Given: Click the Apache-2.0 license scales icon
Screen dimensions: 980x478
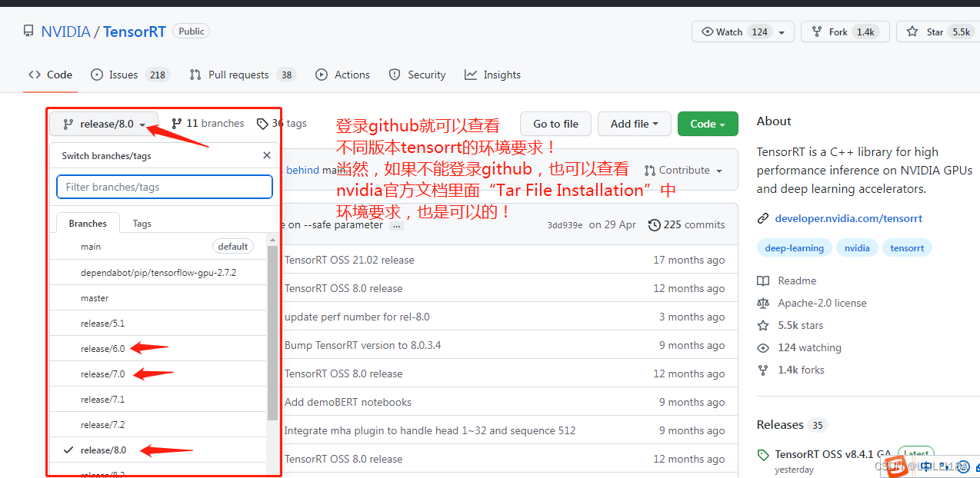Looking at the screenshot, I should (x=762, y=303).
